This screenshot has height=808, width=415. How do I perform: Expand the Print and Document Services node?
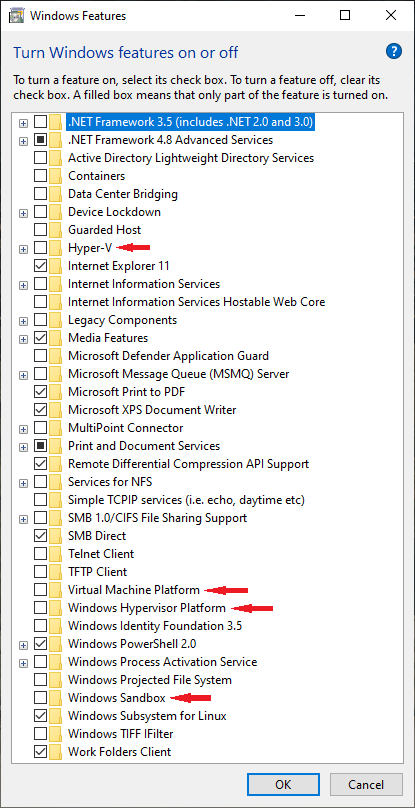click(x=23, y=446)
